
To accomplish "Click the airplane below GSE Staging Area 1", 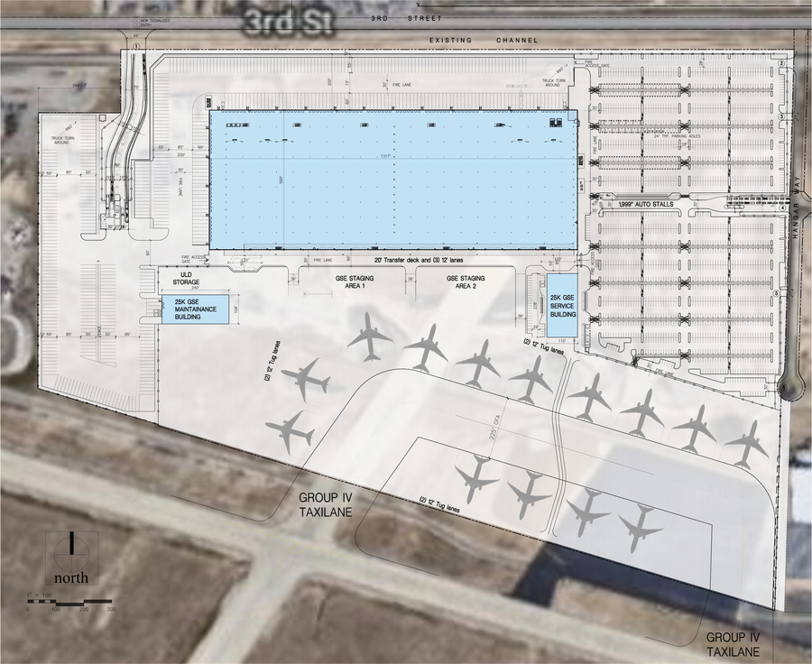I will pos(370,336).
